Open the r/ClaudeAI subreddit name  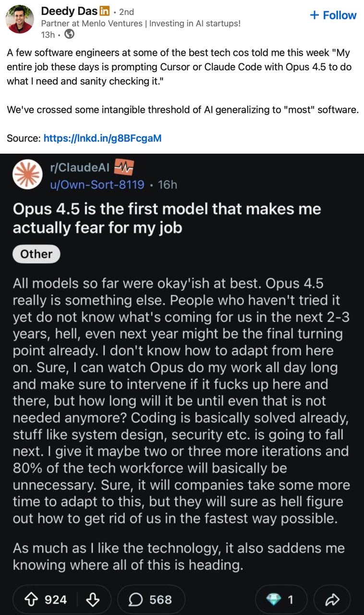[80, 168]
